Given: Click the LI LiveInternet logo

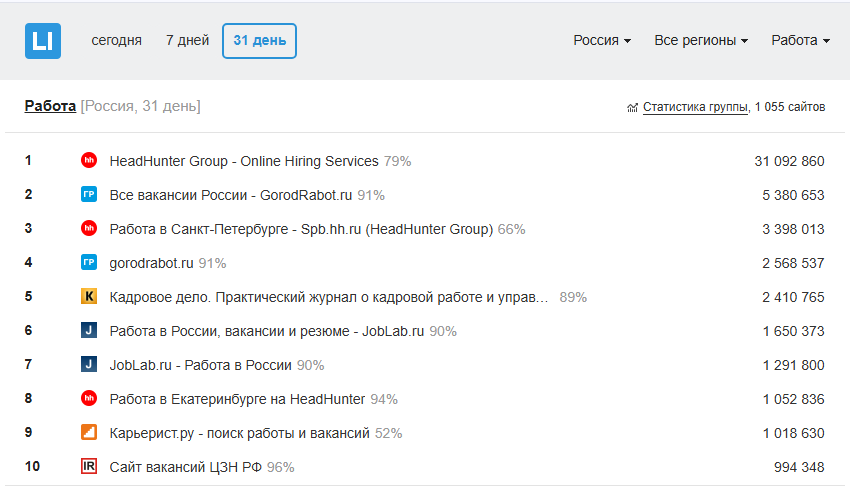Looking at the screenshot, I should 43,41.
